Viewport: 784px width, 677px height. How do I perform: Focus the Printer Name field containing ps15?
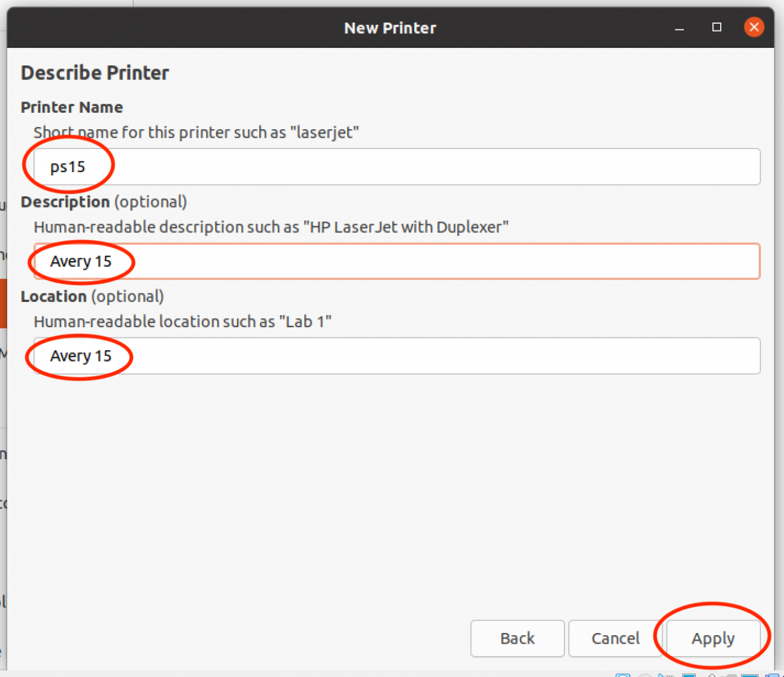396,166
